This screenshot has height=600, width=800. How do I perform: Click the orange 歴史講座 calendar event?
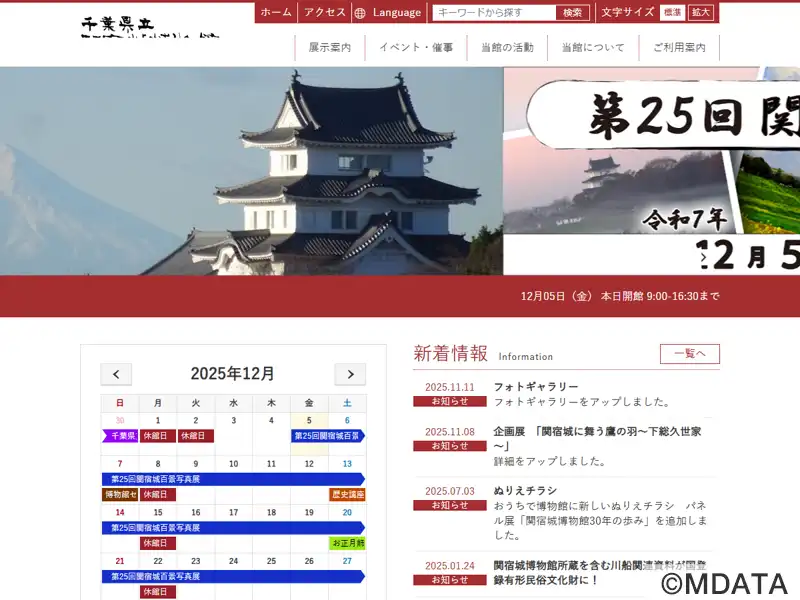click(347, 494)
